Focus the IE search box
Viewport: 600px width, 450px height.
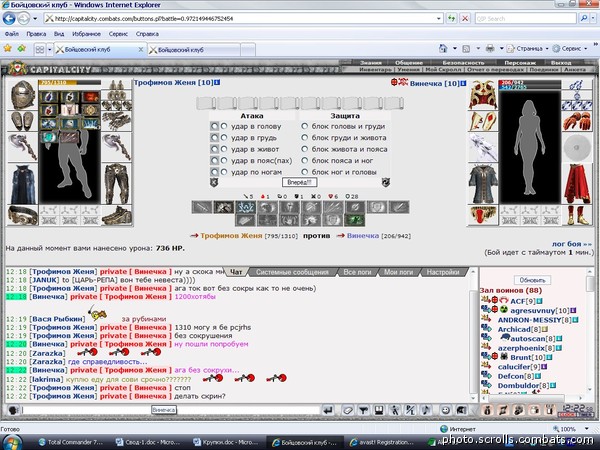click(525, 18)
